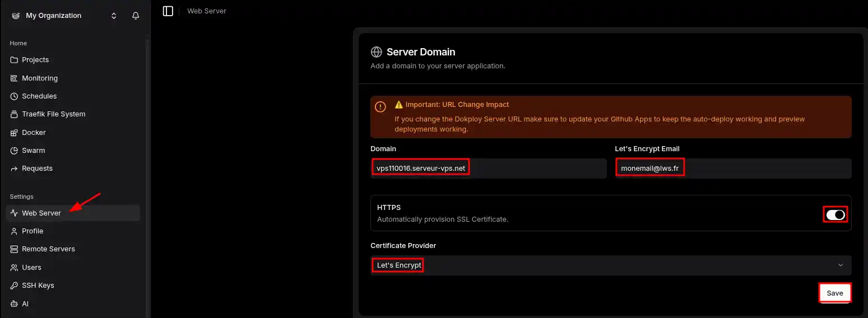
Task: Toggle the sidebar panel icon
Action: tap(168, 11)
